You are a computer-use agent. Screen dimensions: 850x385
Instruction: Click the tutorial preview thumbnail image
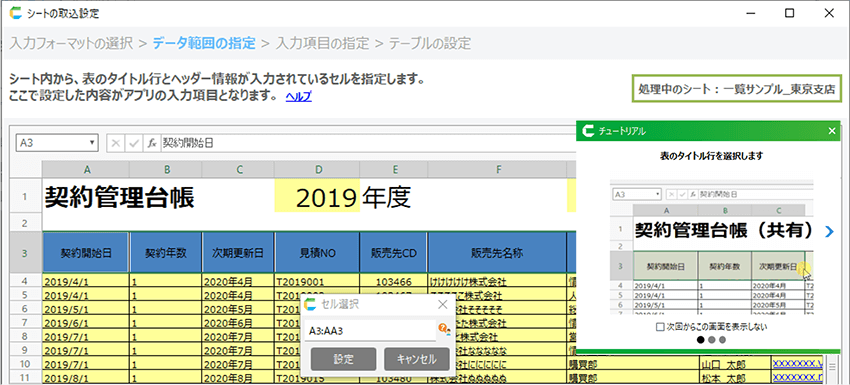(712, 247)
